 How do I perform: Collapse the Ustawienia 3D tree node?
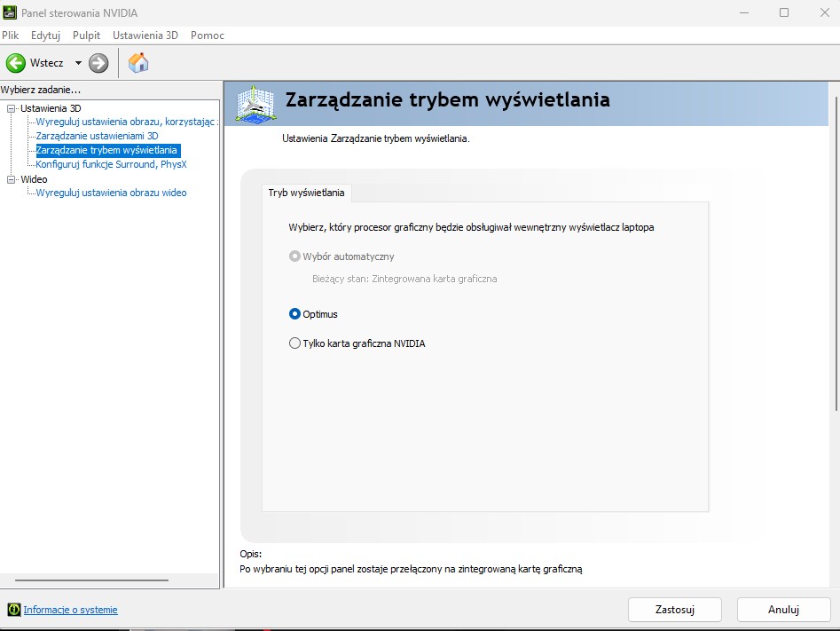tap(12, 108)
